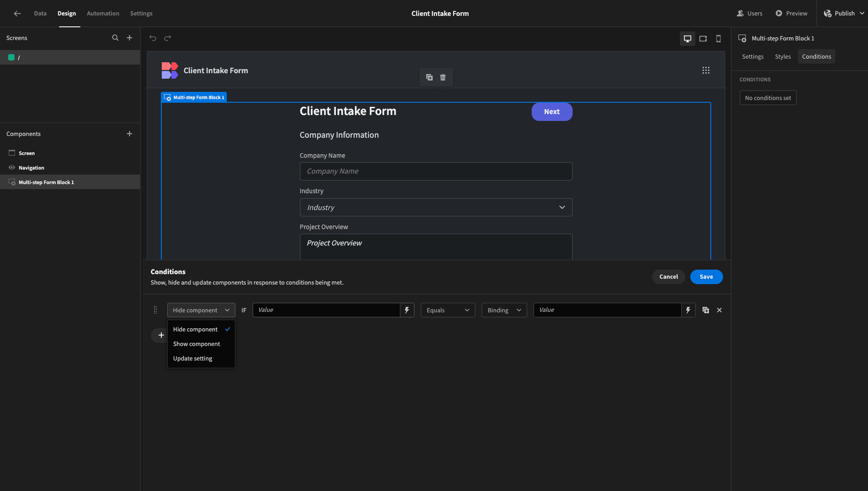The width and height of the screenshot is (868, 491).
Task: Click the Next form button
Action: click(552, 112)
